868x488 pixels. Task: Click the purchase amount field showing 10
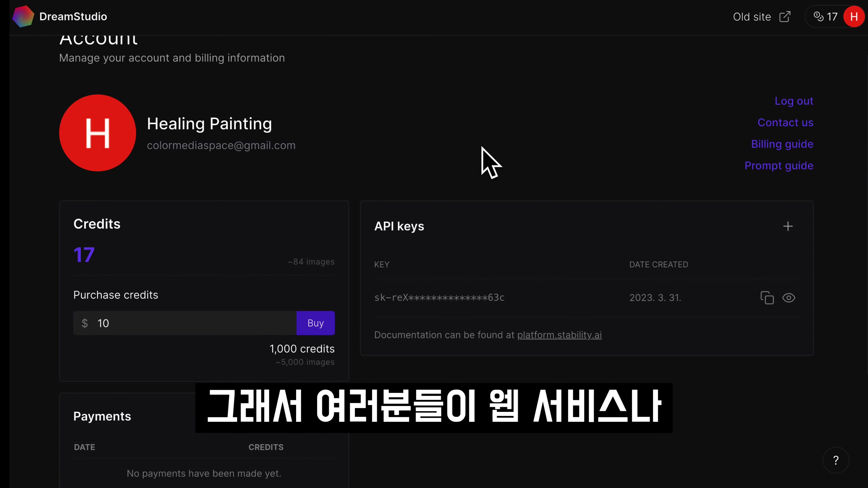tap(185, 323)
